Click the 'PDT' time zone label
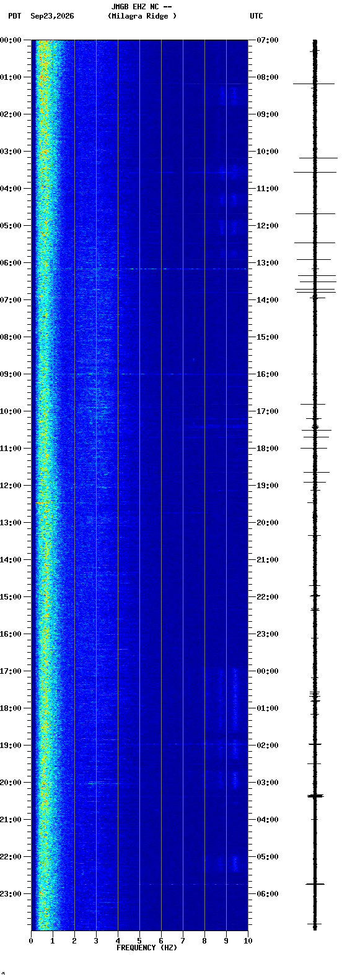This screenshot has height=980, width=342. click(x=14, y=16)
